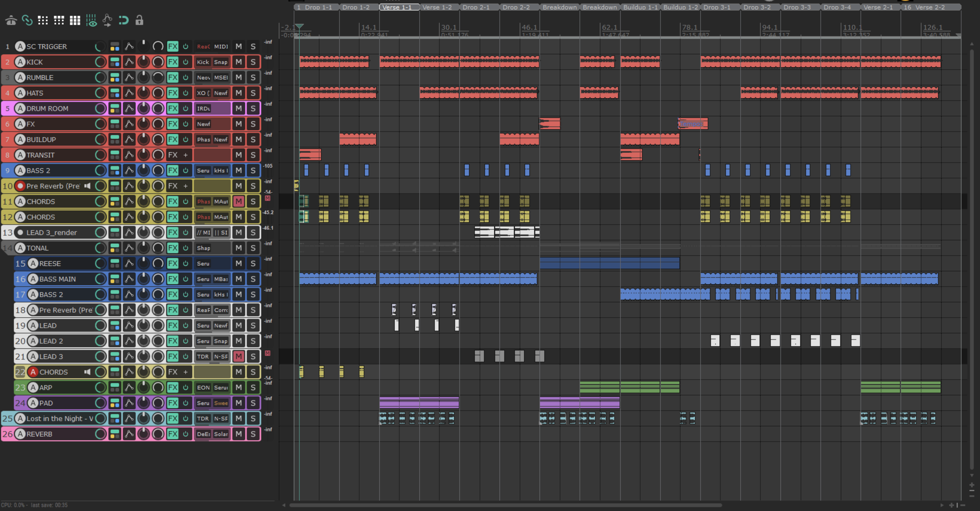Open the FX chain button on RUMBLE track
This screenshot has width=980, height=511.
tap(173, 78)
